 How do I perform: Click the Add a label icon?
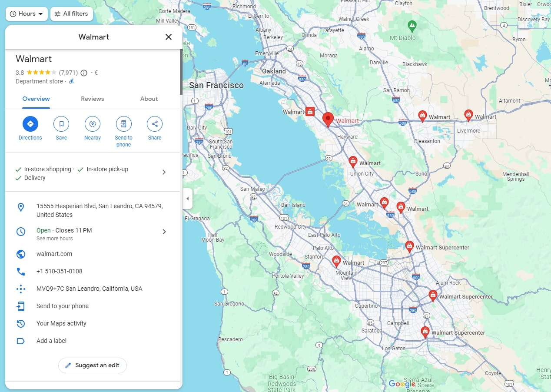point(20,341)
